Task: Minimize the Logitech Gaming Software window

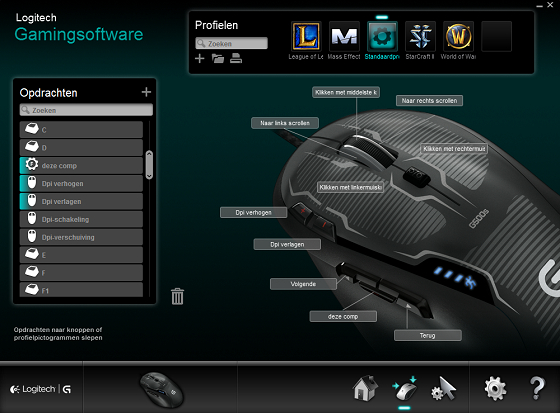Action: pyautogui.click(x=540, y=5)
